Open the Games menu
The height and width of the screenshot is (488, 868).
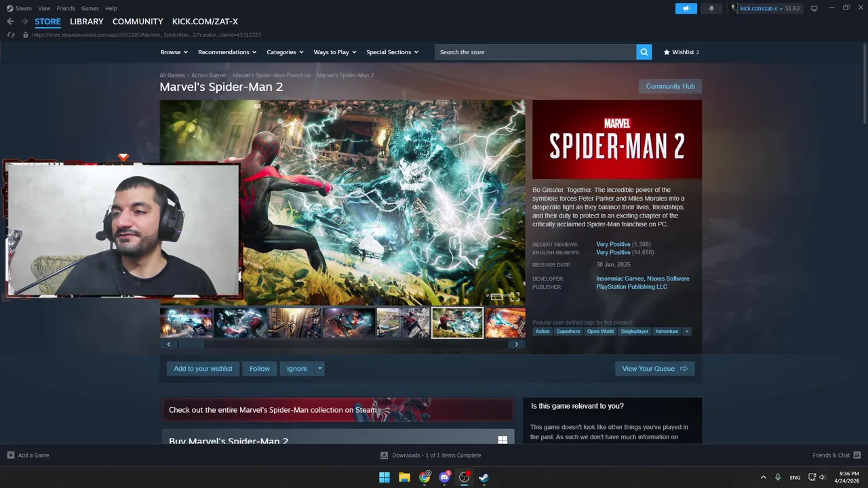tap(90, 8)
